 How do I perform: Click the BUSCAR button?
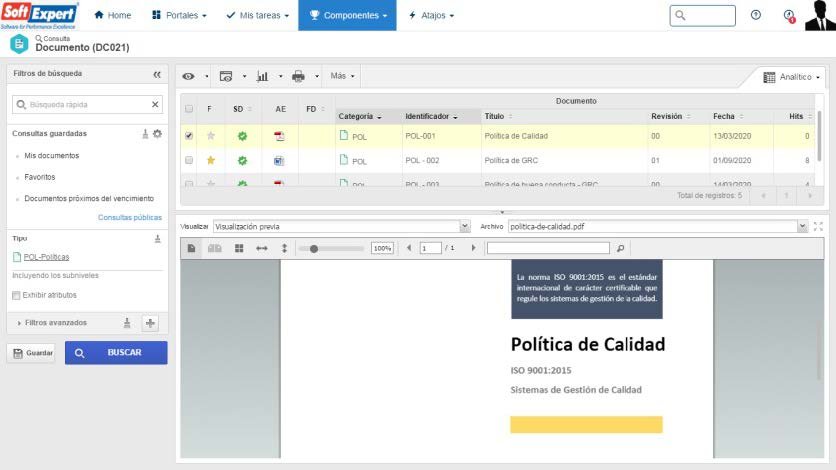click(x=116, y=353)
